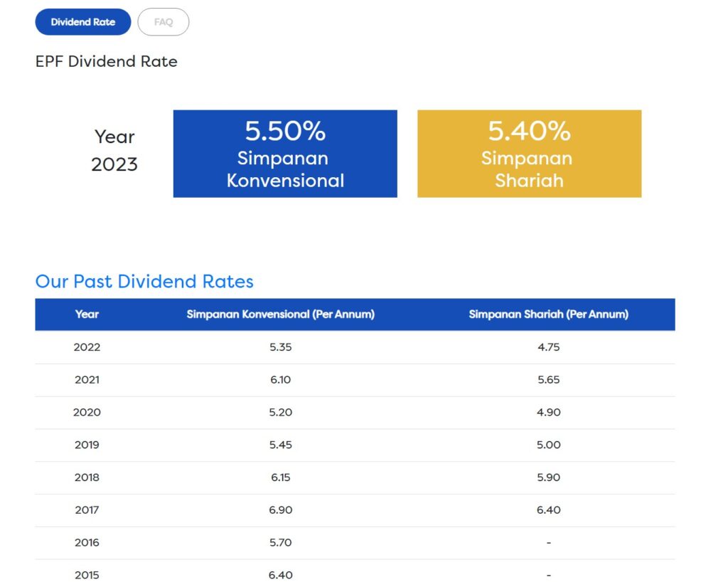
Task: Select the Dividend Rate tab
Action: coord(82,22)
